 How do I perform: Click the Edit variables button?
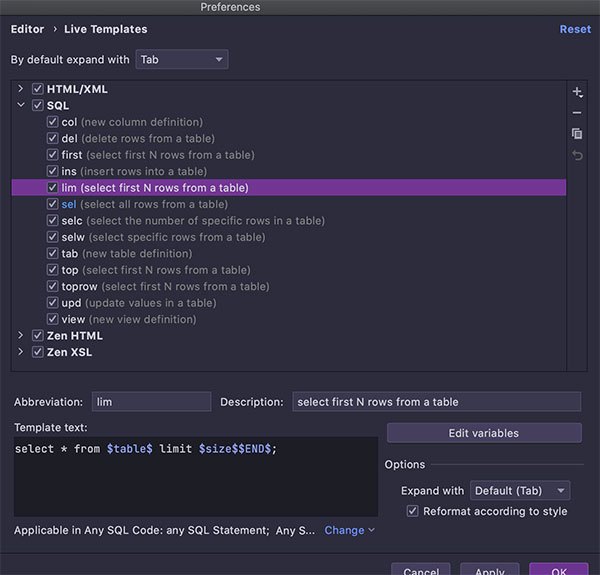(484, 433)
